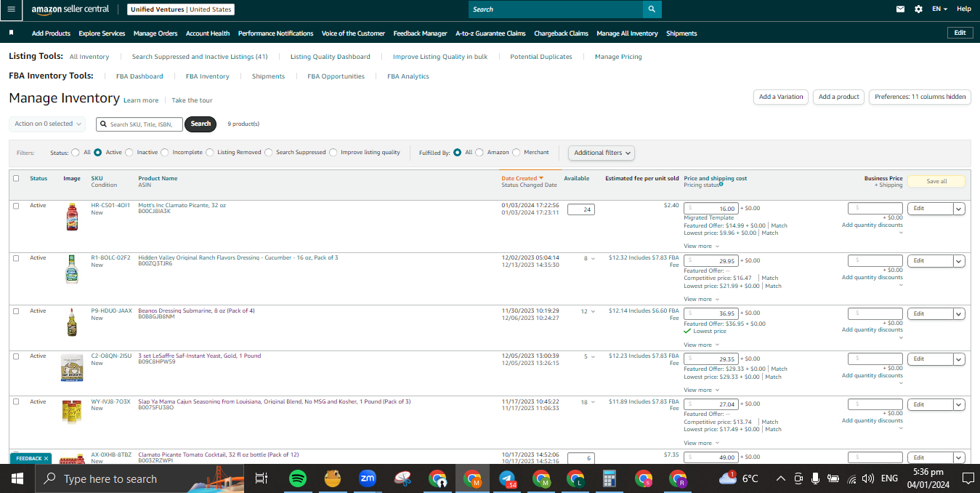Show hidden system tray icons
This screenshot has height=493, width=980.
point(781,478)
